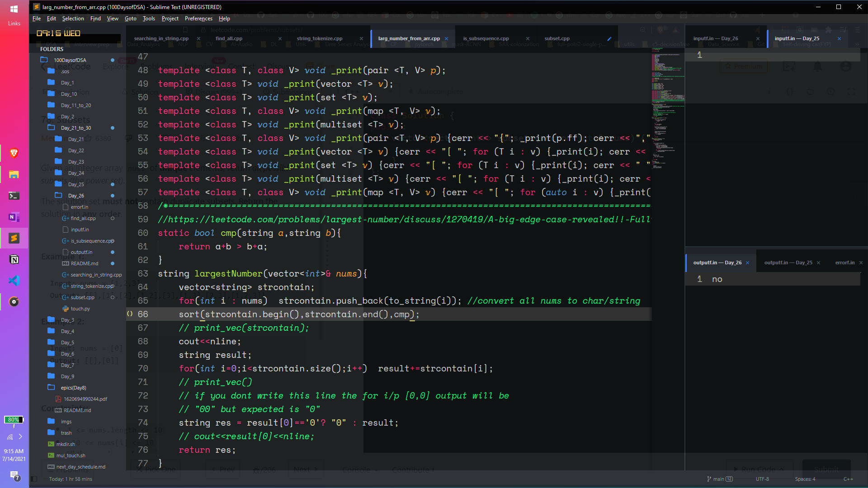Switch to inputf.in Day_26 tab
Viewport: 868px width, 488px height.
click(x=716, y=38)
